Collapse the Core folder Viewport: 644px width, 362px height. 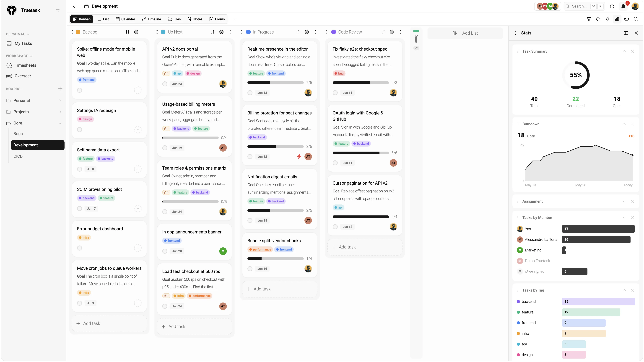point(60,123)
